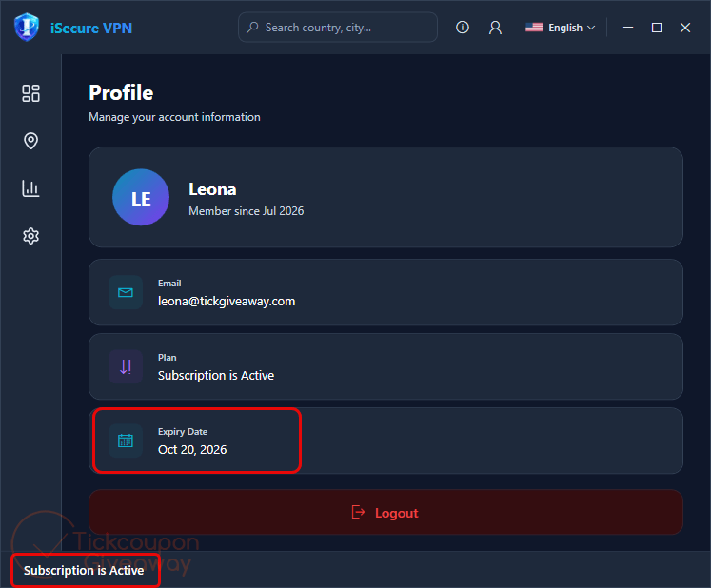Click the leona@tickgiveaway.com email address
This screenshot has height=588, width=711.
(227, 302)
